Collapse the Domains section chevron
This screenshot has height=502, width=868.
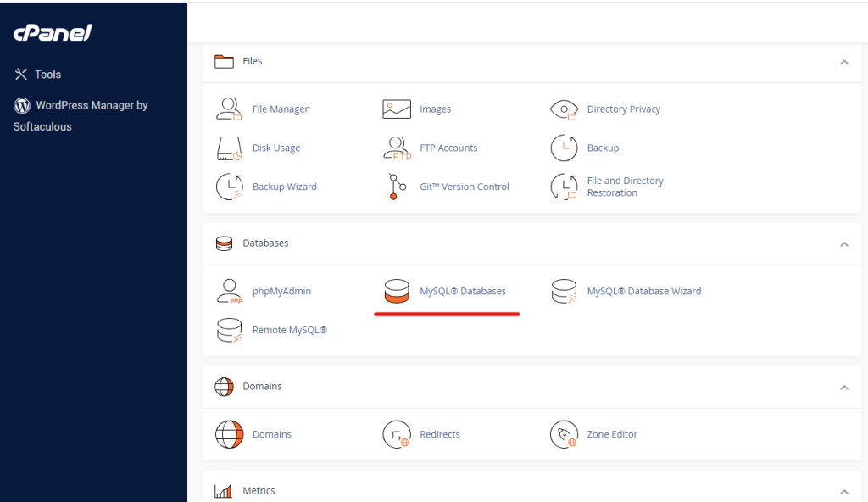[x=843, y=388]
